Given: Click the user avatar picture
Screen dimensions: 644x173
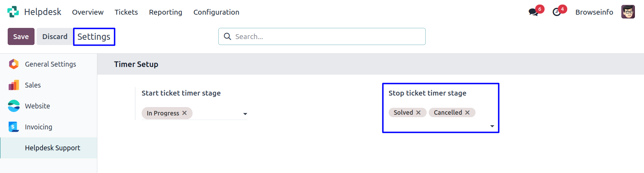Looking at the screenshot, I should (x=628, y=12).
